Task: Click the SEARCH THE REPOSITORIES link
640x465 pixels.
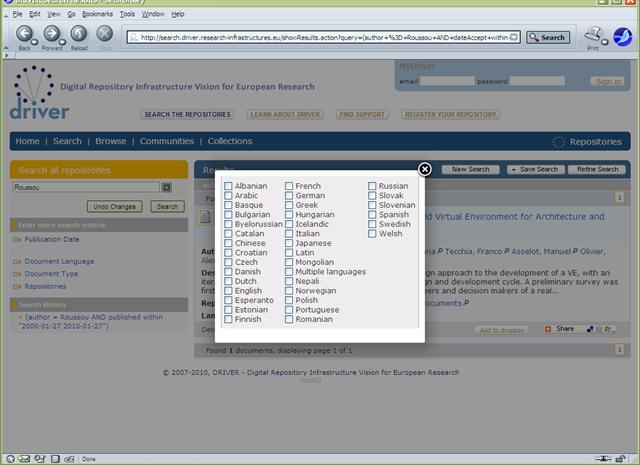Action: tap(187, 114)
